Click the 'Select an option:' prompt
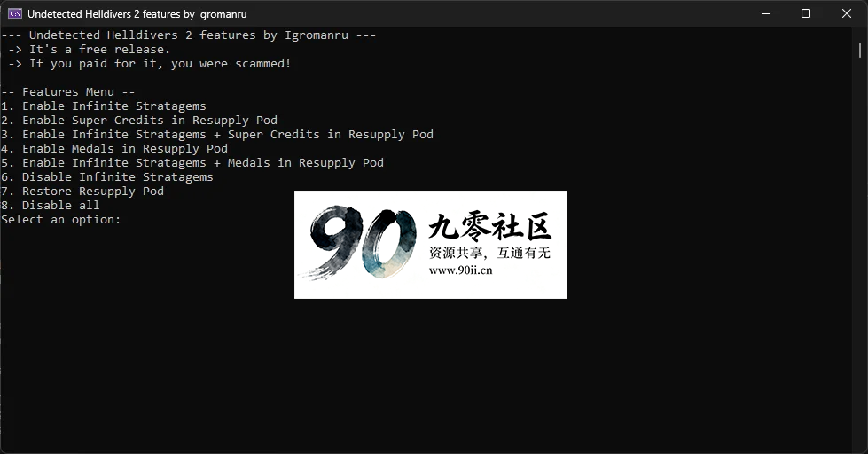The height and width of the screenshot is (454, 868). [x=61, y=220]
